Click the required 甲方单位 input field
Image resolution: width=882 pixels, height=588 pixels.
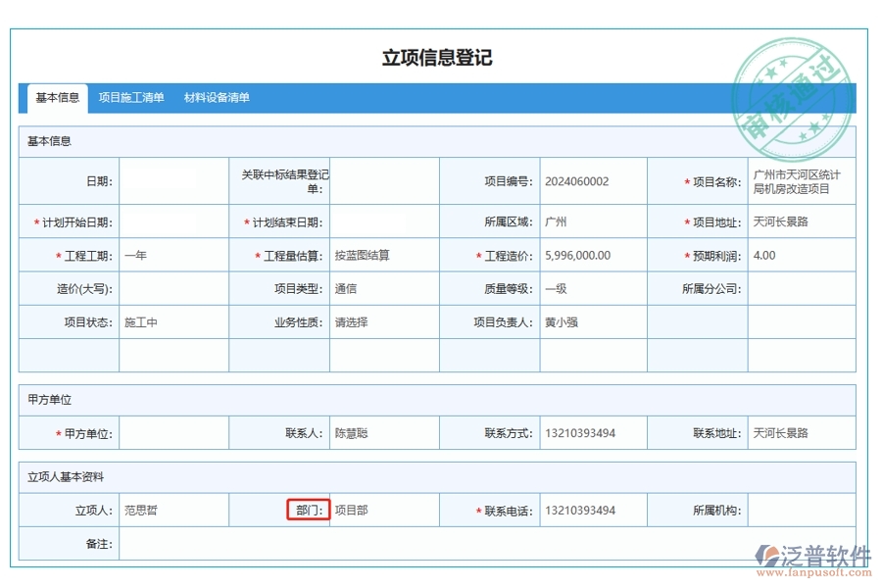point(174,431)
